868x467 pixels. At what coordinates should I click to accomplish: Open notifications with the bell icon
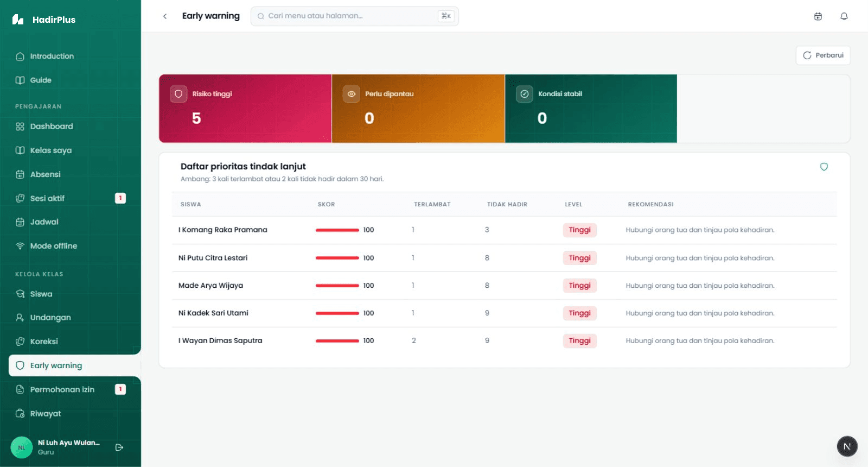(x=844, y=16)
